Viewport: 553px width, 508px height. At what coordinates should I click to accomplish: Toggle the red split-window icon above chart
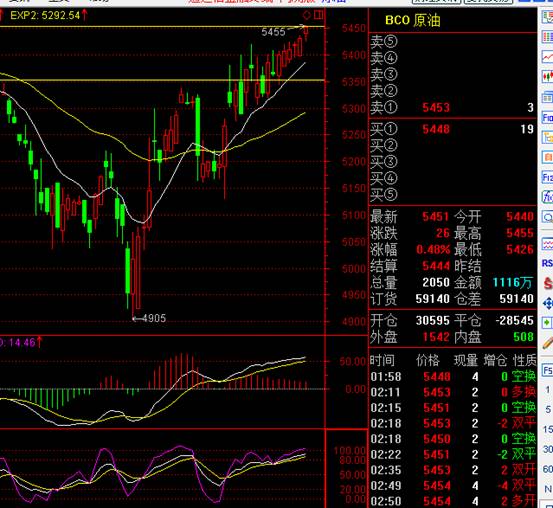point(318,15)
